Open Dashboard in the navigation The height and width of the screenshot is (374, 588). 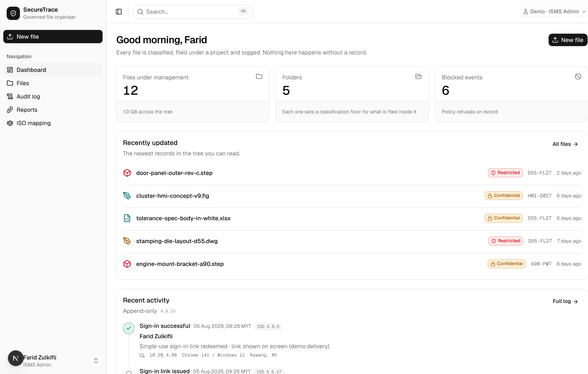tap(53, 70)
